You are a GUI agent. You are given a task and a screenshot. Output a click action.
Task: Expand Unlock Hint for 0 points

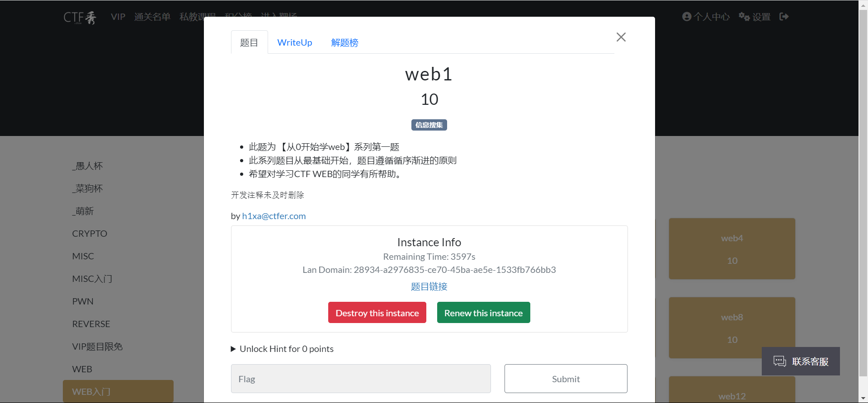(x=282, y=349)
